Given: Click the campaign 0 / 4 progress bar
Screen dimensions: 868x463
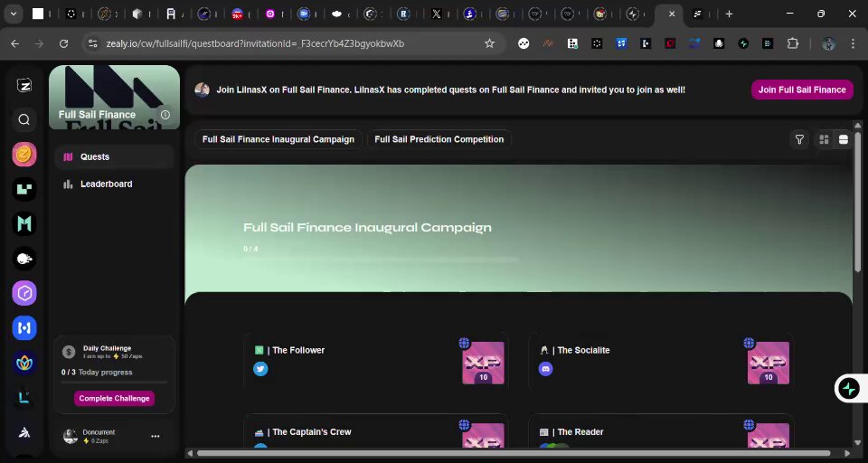Looking at the screenshot, I should click(x=381, y=260).
